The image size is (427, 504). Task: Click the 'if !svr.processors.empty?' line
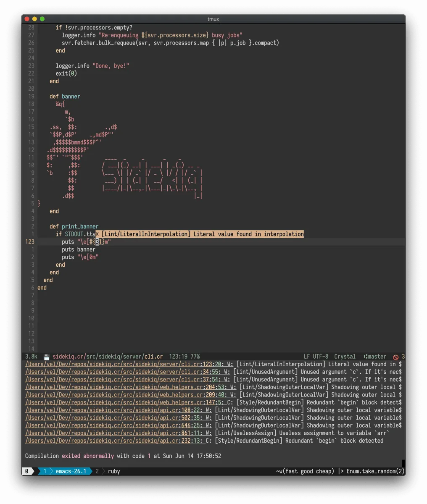pyautogui.click(x=94, y=28)
